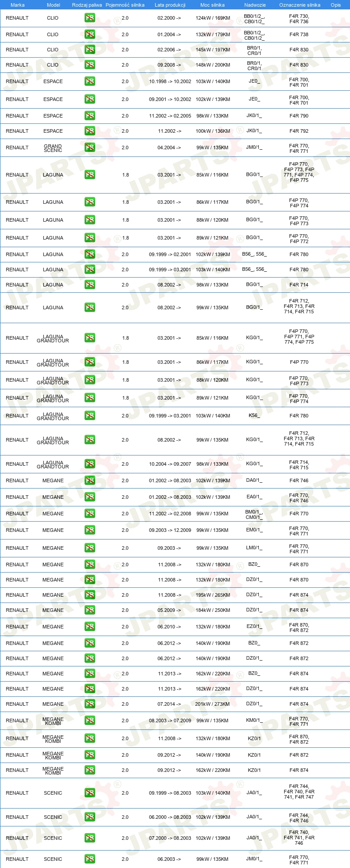Click the production date '09.2001 -> 10.2002'
Viewport: 350px width, 868px height.
170,99
